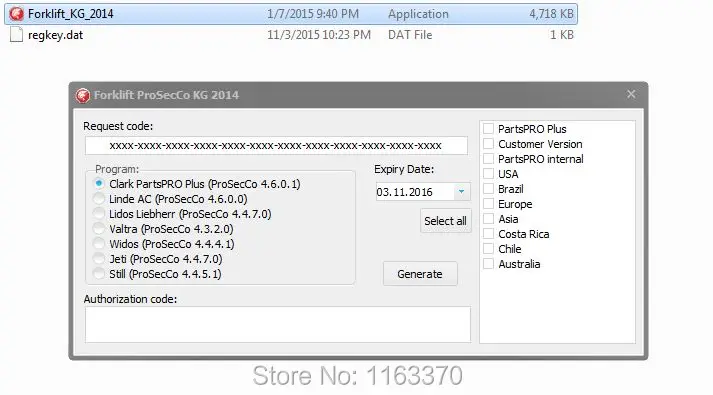
Task: Select the regkey.dat file name
Action: (55, 35)
